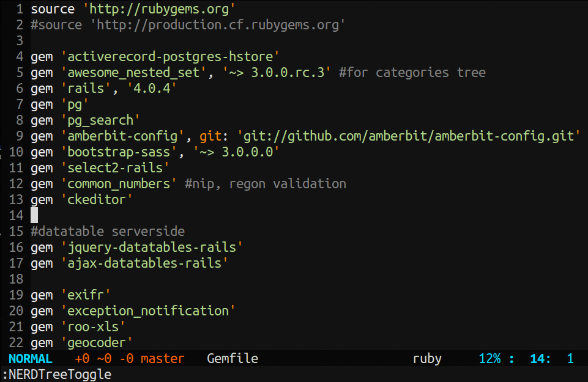Screen dimensions: 588x382
Task: Click the '14:' line number in status line
Action: (x=540, y=359)
